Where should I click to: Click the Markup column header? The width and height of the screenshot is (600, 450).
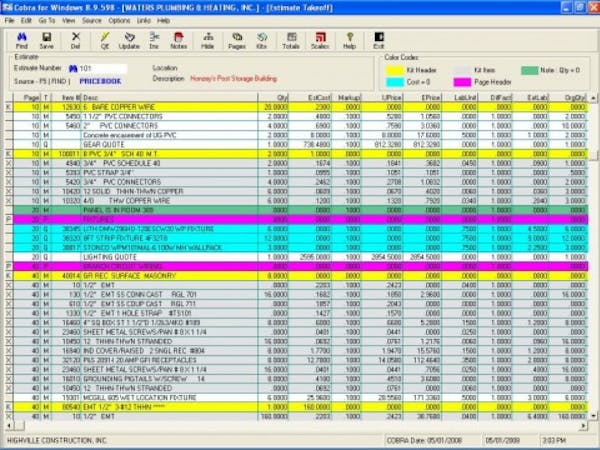347,98
